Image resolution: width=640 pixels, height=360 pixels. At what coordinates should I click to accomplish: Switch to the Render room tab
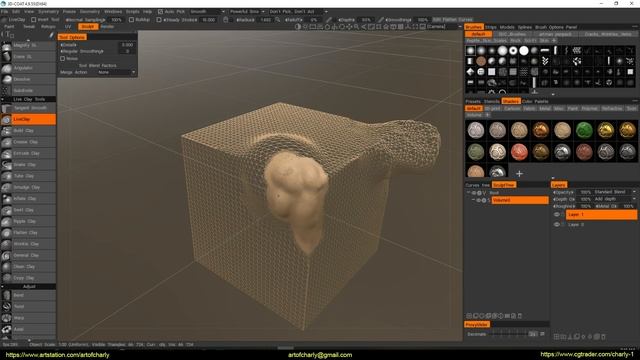tap(107, 27)
